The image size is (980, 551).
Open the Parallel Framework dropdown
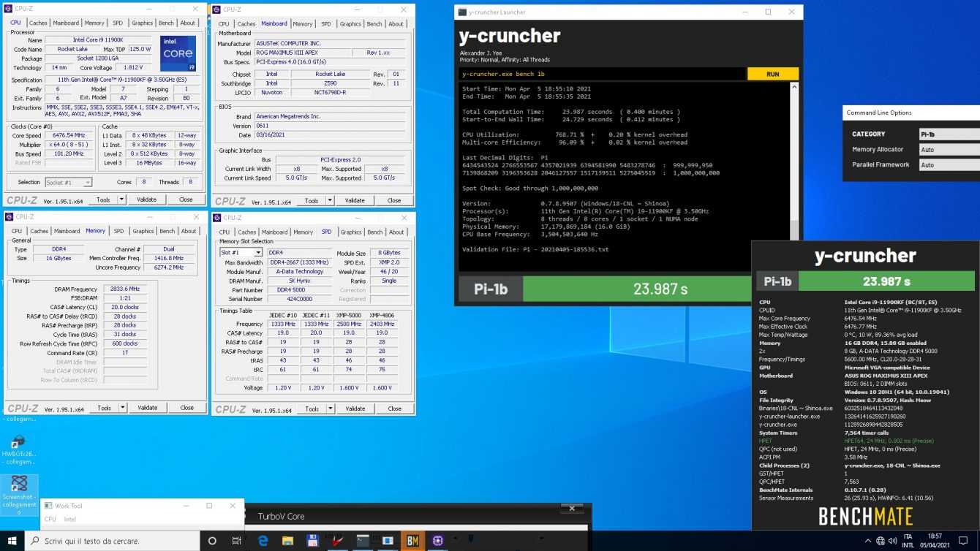coord(949,164)
